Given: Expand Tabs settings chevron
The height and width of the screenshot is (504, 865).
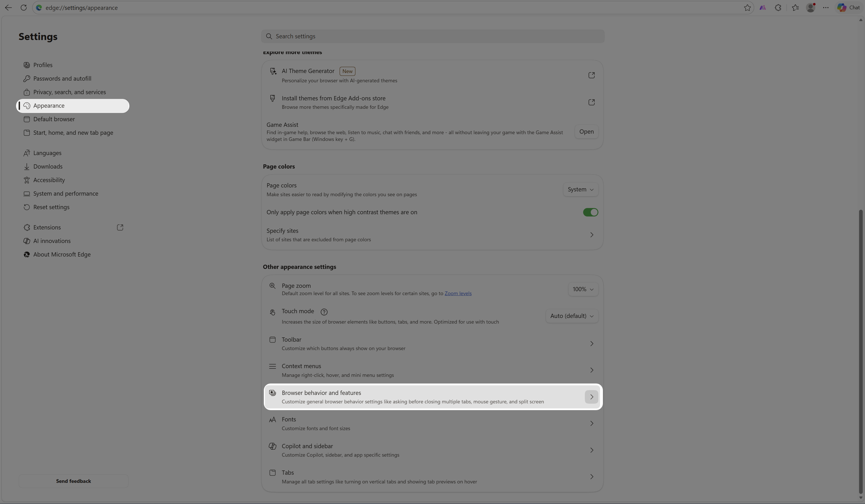Looking at the screenshot, I should pos(591,477).
